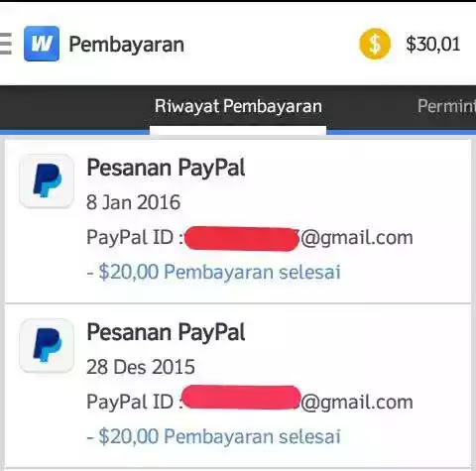
Task: Click the red redaction mark in second entry
Action: pos(241,398)
